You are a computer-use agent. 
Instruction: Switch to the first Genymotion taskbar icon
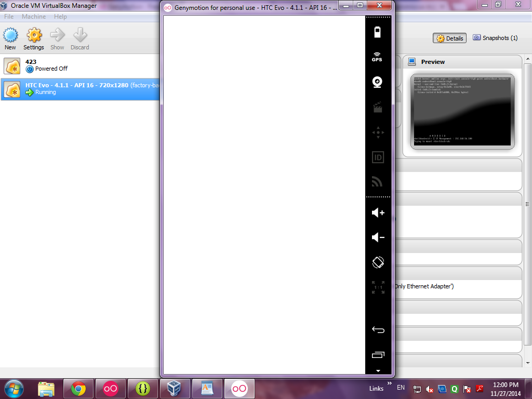[110, 389]
